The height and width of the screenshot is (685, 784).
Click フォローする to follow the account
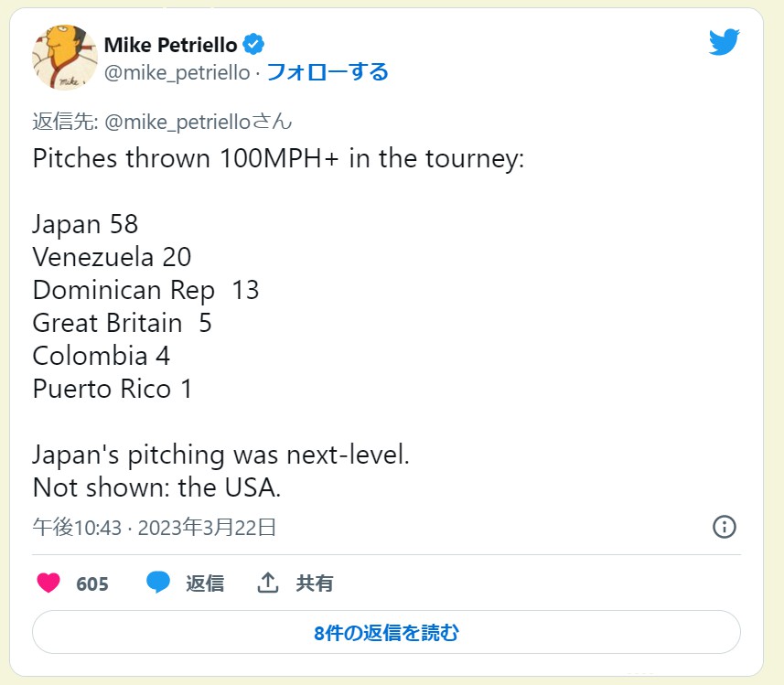pyautogui.click(x=327, y=72)
